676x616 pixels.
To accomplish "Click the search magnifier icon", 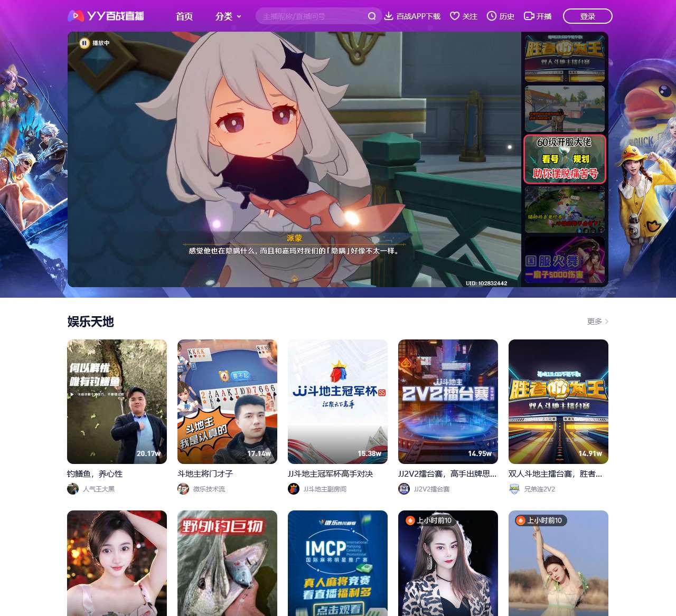I will pos(372,16).
